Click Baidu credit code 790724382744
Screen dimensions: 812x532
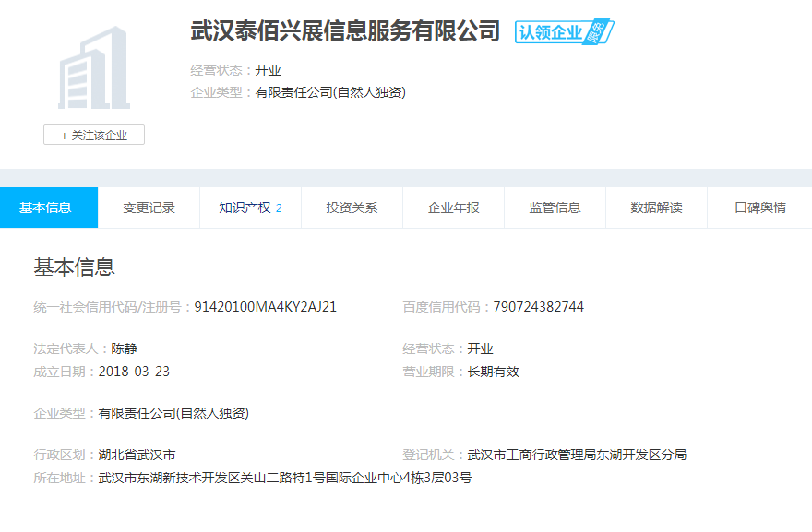coord(539,307)
